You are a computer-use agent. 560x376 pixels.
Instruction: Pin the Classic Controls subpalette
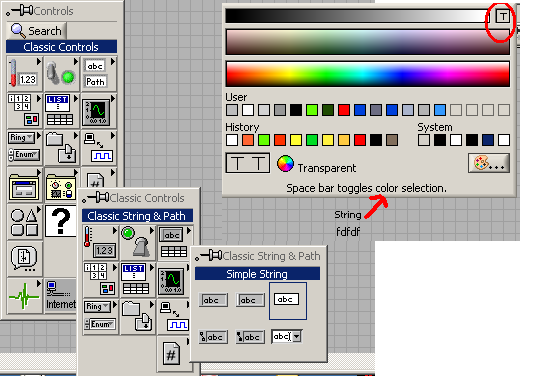[x=96, y=197]
